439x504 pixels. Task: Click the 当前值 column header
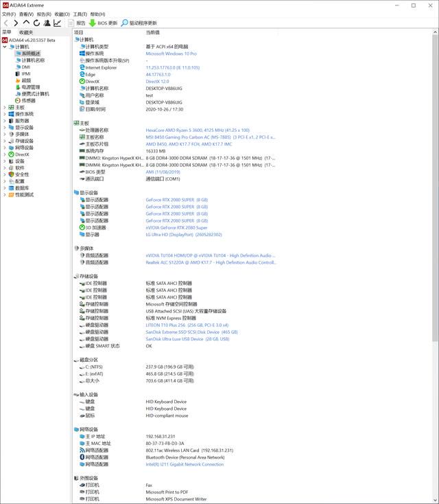point(152,32)
